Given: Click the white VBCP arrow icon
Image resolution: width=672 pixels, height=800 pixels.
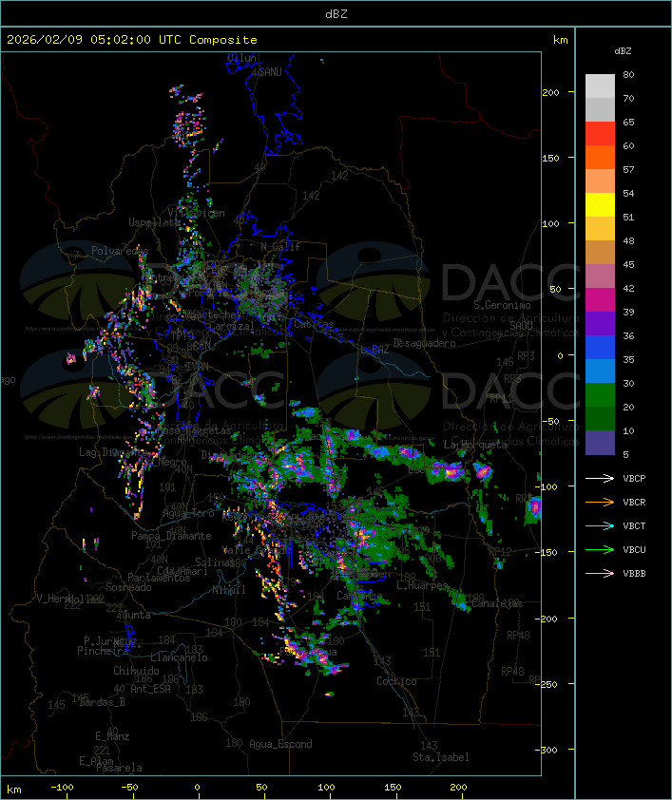Looking at the screenshot, I should [x=600, y=478].
